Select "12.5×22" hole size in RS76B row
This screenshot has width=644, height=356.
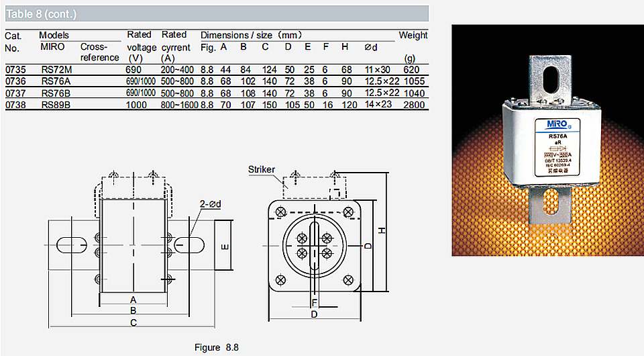point(382,93)
